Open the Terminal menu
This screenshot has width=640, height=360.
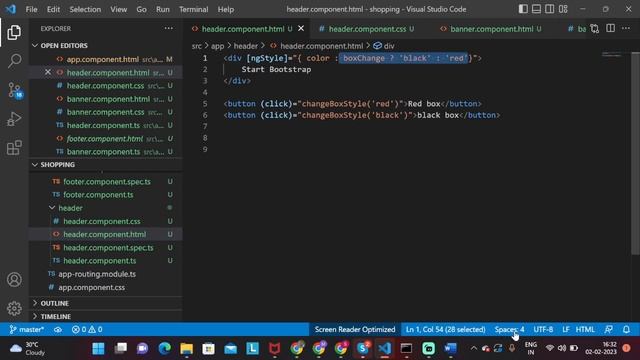click(x=193, y=9)
